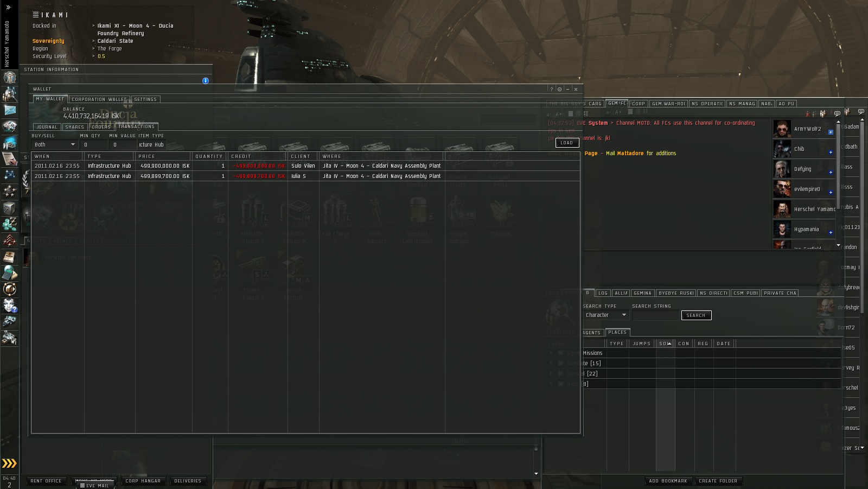Viewport: 868px width, 489px height.
Task: Click the Caldari State sovereignty link
Action: [x=115, y=41]
